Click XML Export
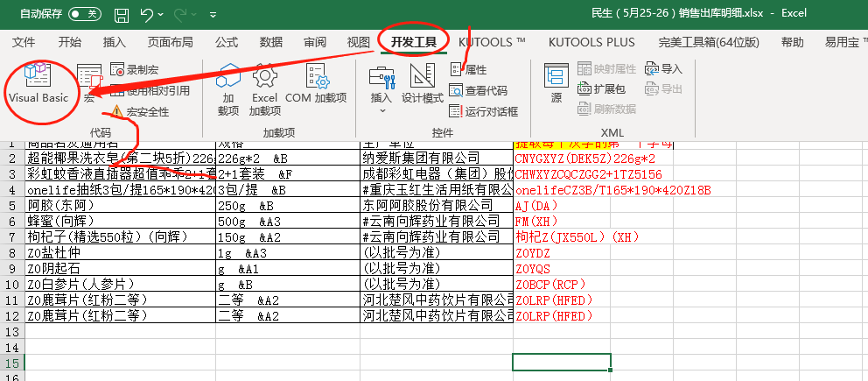 [x=664, y=88]
